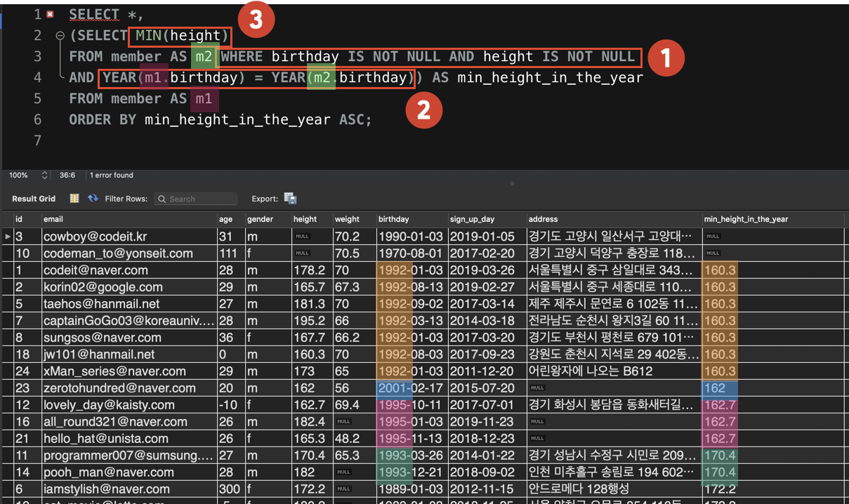Sort by the sign_up_day column header
The width and height of the screenshot is (849, 504).
[x=487, y=219]
